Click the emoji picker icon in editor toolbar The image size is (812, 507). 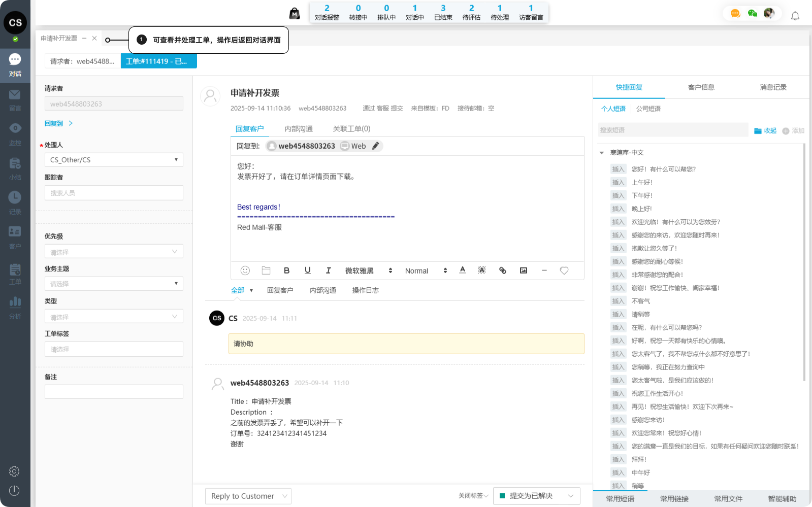coord(245,271)
